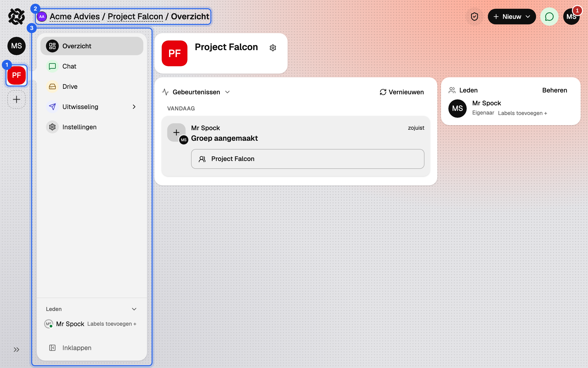
Task: Open Chat from the sidebar menu
Action: [92, 66]
